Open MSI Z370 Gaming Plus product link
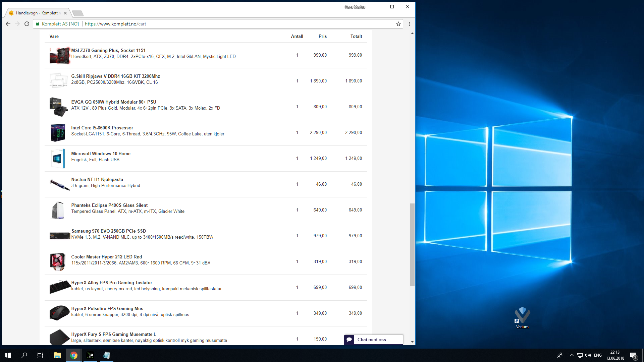This screenshot has width=644, height=362. coord(108,50)
